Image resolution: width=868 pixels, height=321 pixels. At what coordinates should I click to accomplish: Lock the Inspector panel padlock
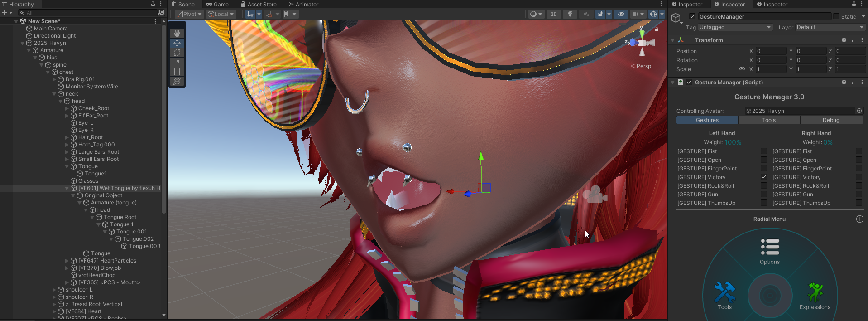[854, 4]
